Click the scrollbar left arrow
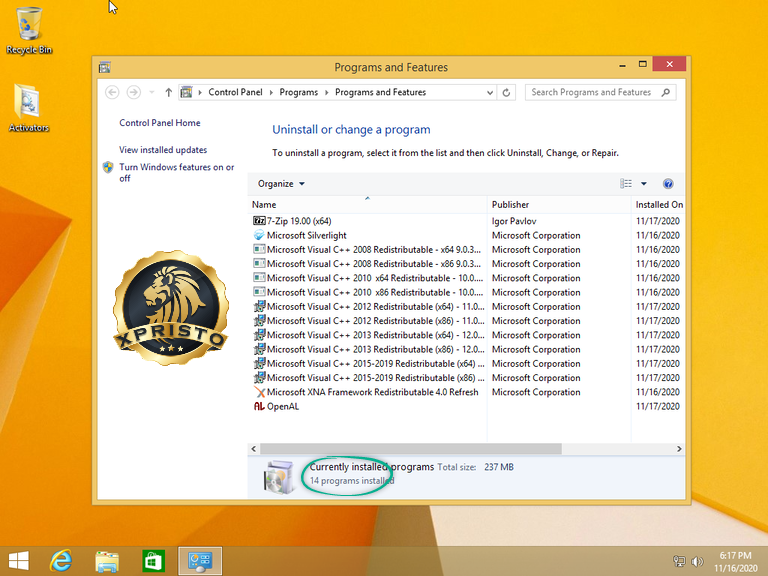Viewport: 768px width, 576px height. click(x=253, y=449)
